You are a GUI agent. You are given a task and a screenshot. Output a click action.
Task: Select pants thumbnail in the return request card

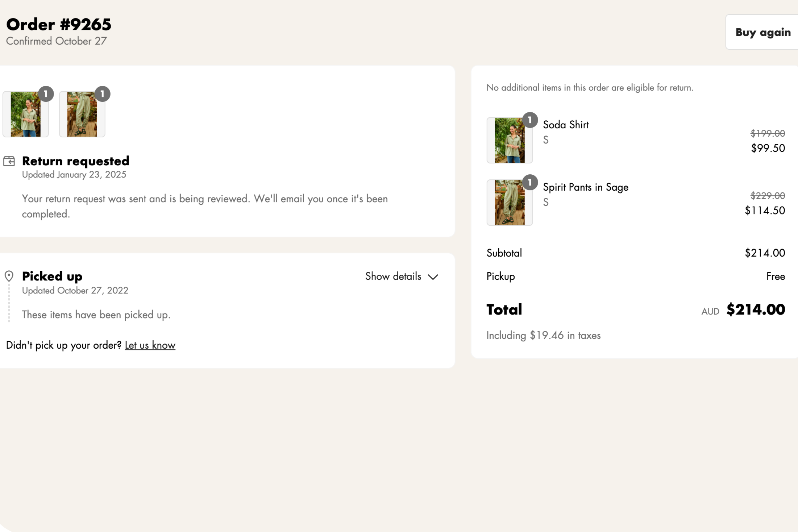coord(82,115)
